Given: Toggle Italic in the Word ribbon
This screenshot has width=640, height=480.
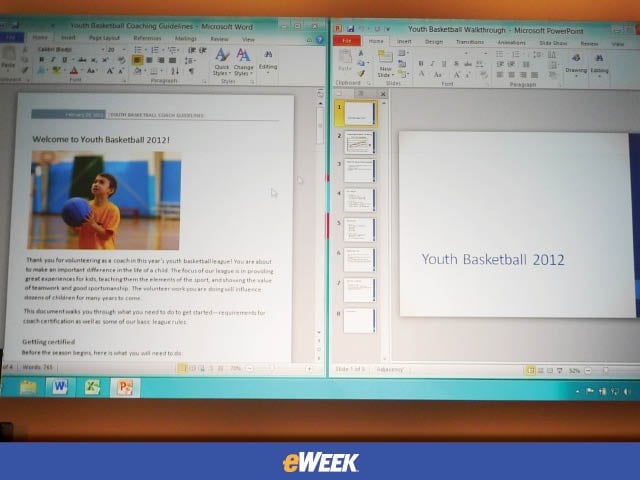Looking at the screenshot, I should 53,60.
